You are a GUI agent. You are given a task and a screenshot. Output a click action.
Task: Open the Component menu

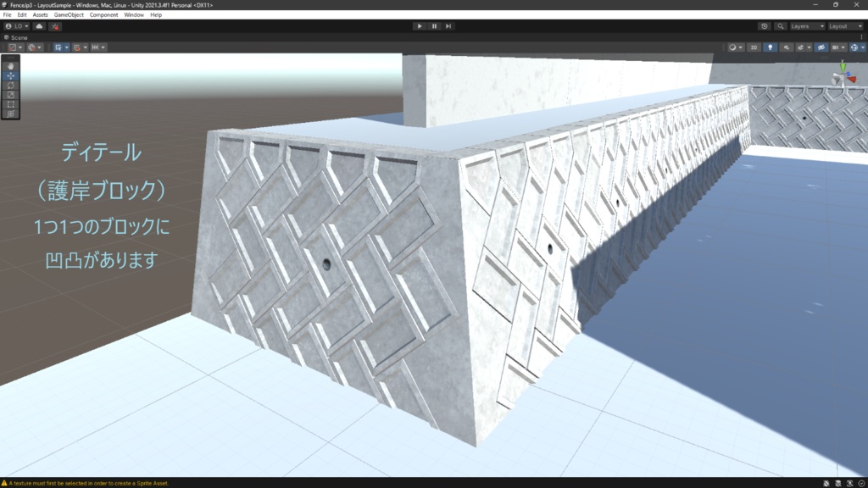click(x=103, y=15)
